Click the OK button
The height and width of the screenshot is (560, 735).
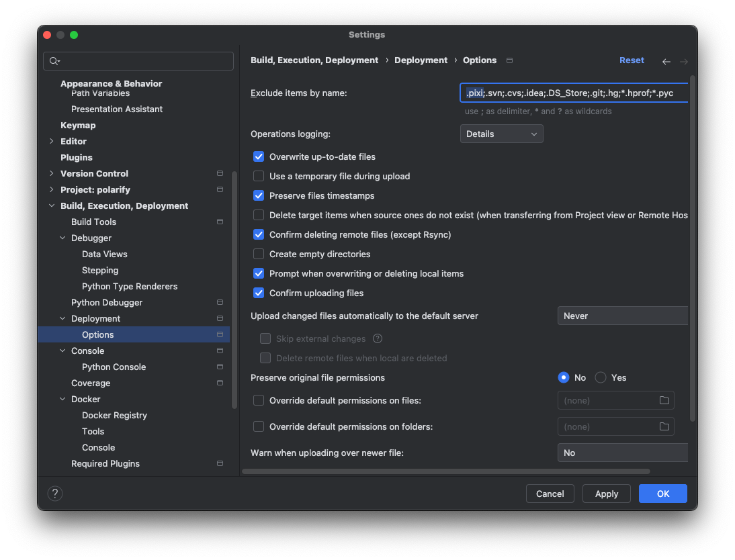point(663,494)
